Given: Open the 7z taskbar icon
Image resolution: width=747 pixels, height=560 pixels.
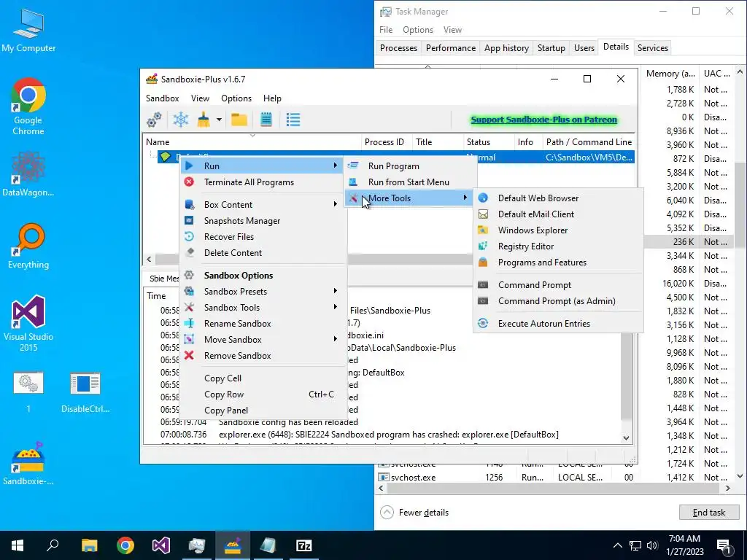Looking at the screenshot, I should (304, 545).
